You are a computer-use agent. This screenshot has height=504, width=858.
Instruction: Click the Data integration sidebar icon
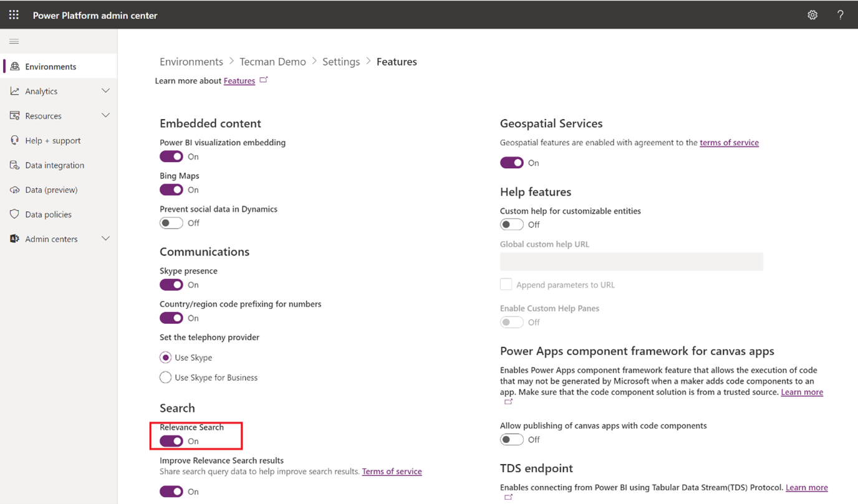pos(14,164)
